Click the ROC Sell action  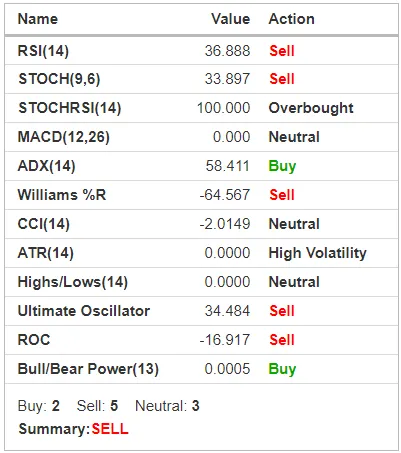[x=282, y=340]
